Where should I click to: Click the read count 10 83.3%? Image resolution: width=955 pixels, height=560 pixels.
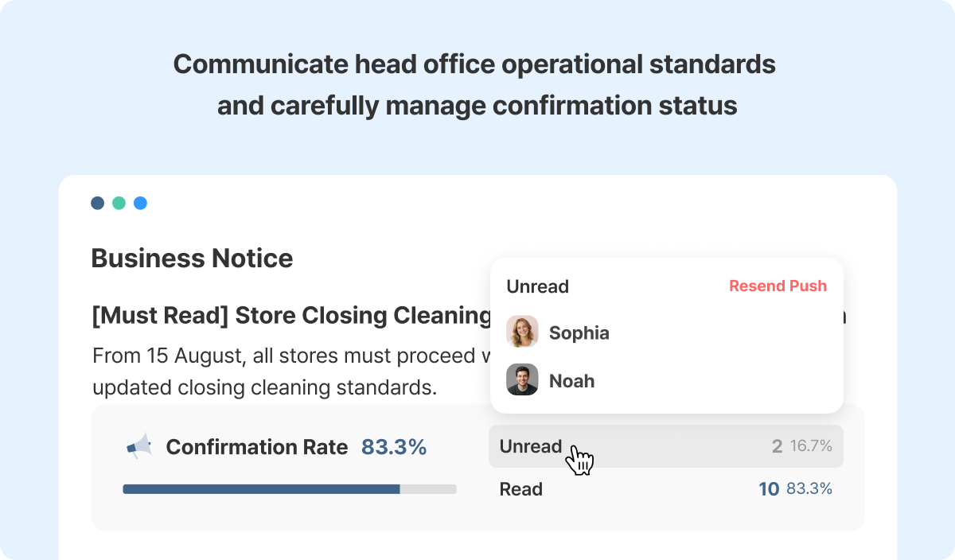point(795,489)
